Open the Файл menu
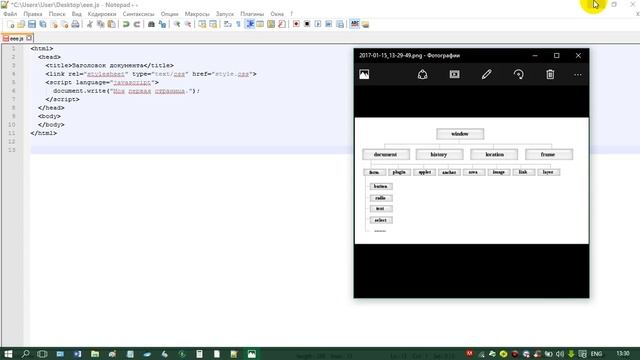Viewport: 640px width, 360px height. 10,14
